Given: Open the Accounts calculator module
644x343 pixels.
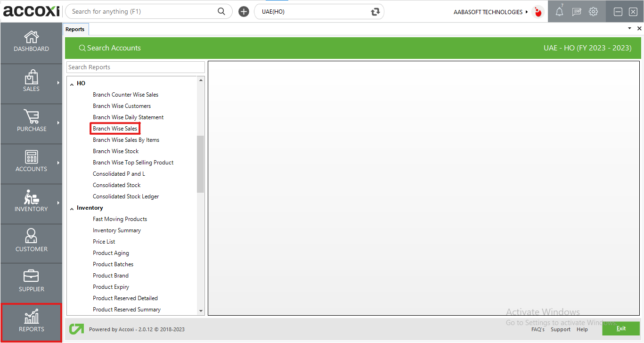Looking at the screenshot, I should (31, 157).
